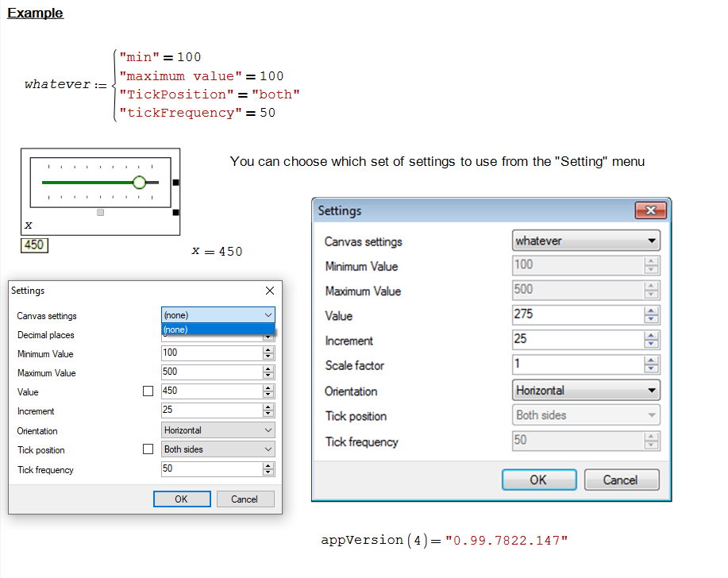The height and width of the screenshot is (578, 728).
Task: Toggle the Value checkbox in Settings
Action: [x=148, y=391]
